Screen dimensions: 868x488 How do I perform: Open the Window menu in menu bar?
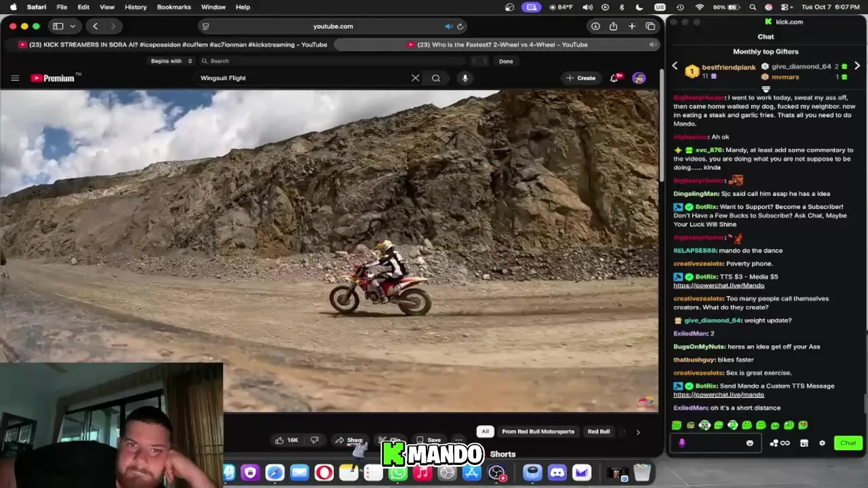tap(213, 7)
